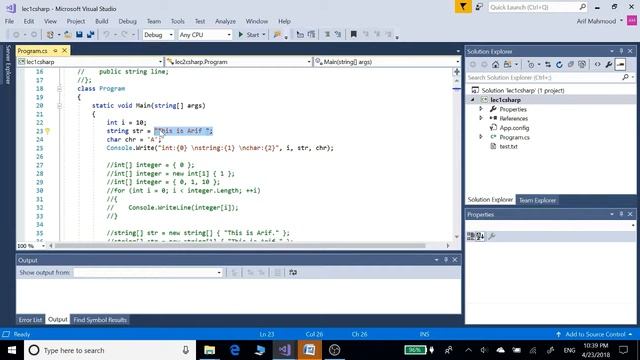Toggle Alphabetical sort in Properties panel

tap(480, 236)
